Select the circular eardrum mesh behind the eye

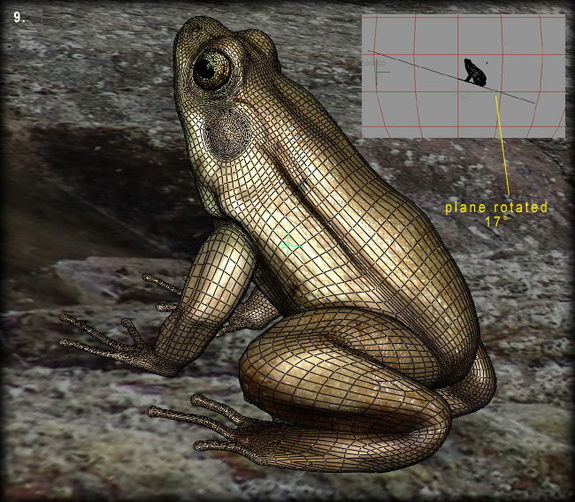229,133
